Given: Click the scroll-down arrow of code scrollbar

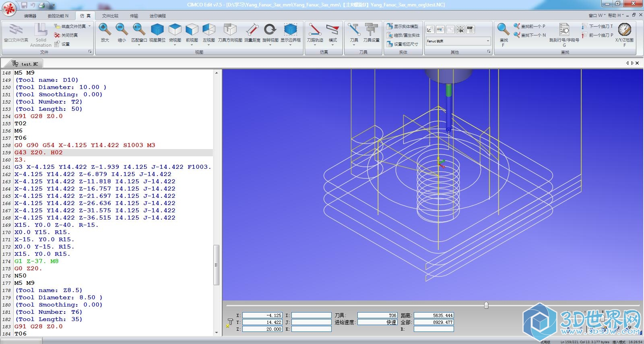Looking at the screenshot, I should [x=217, y=333].
